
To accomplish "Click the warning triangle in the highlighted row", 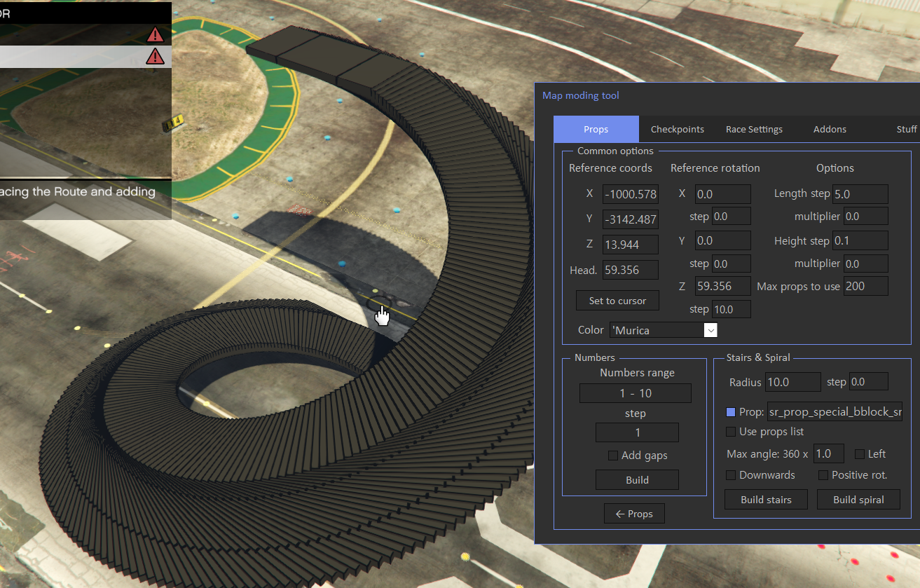I will click(x=155, y=57).
